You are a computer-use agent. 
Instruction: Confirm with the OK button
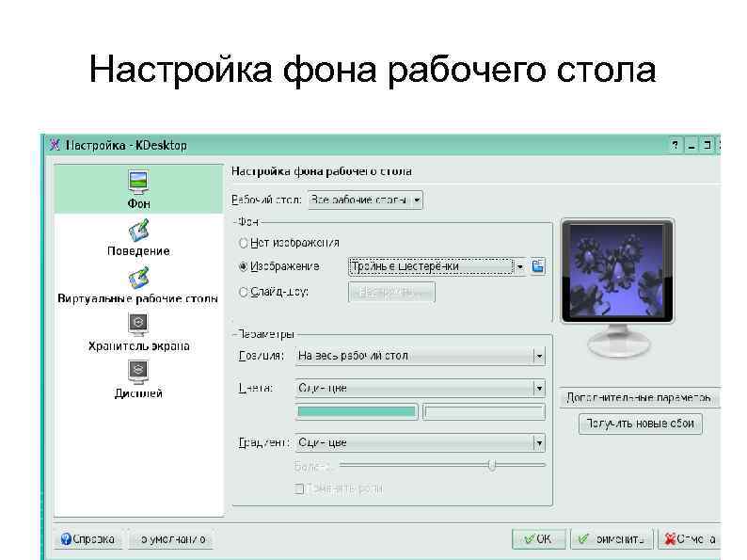click(x=538, y=539)
